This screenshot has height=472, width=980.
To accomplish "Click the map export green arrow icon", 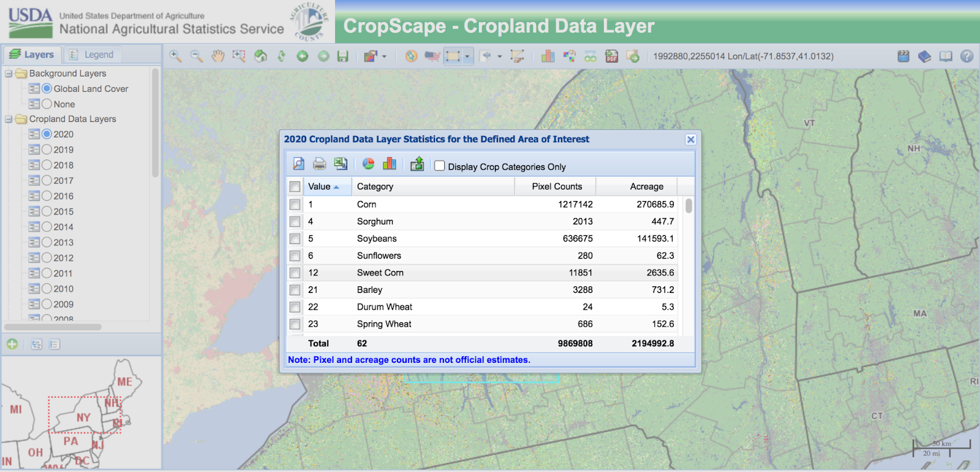I will (x=633, y=56).
